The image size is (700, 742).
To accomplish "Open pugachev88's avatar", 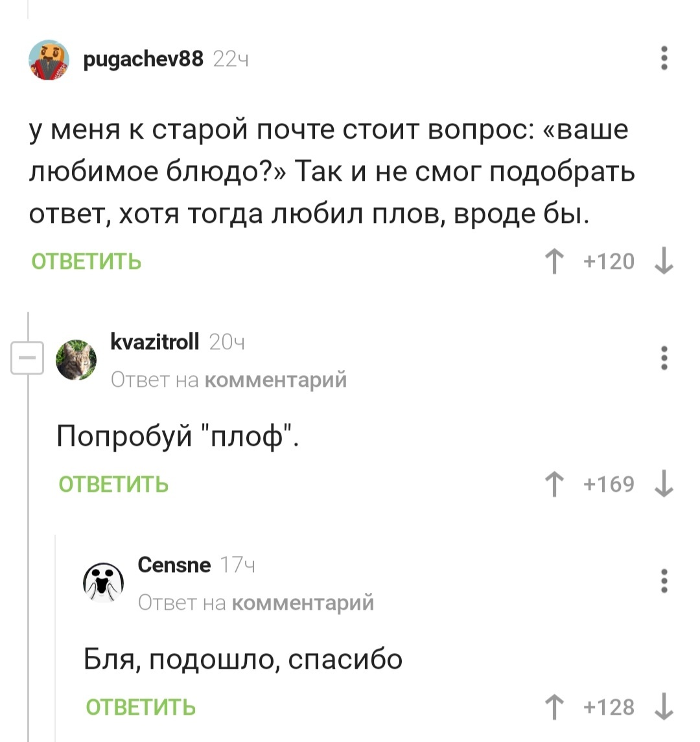I will (49, 60).
